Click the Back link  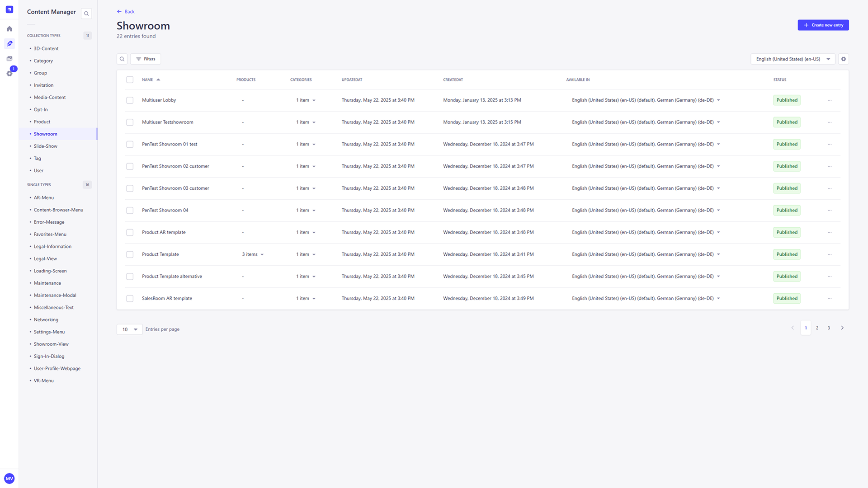[x=126, y=12]
